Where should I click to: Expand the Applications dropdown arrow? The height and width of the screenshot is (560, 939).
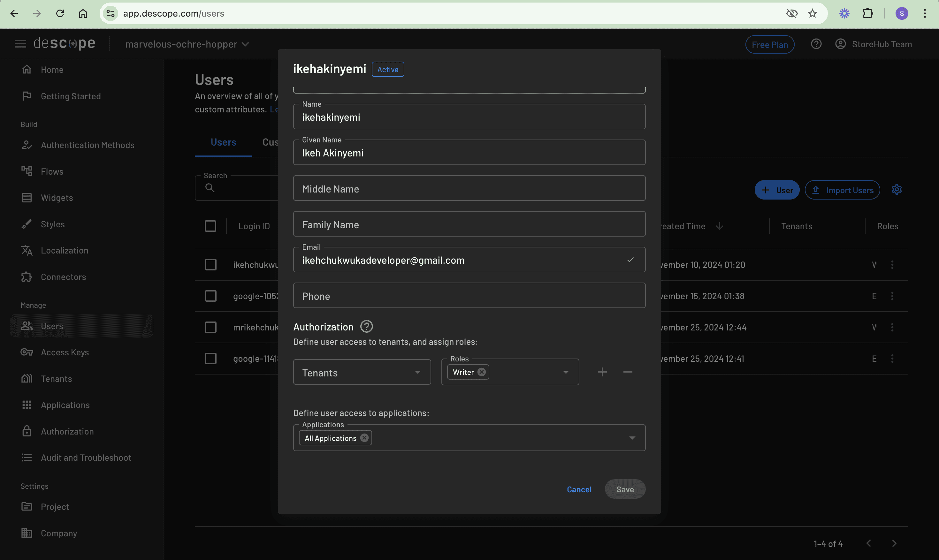(x=632, y=438)
